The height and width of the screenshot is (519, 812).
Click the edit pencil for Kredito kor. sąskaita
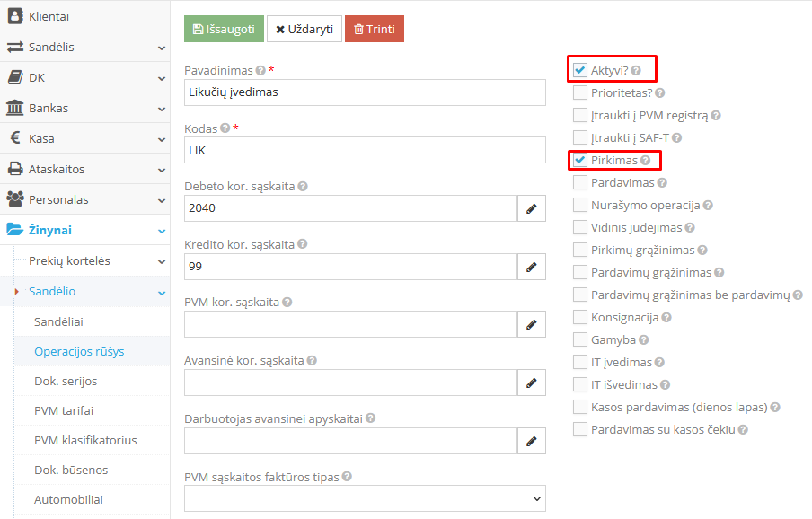coord(531,267)
